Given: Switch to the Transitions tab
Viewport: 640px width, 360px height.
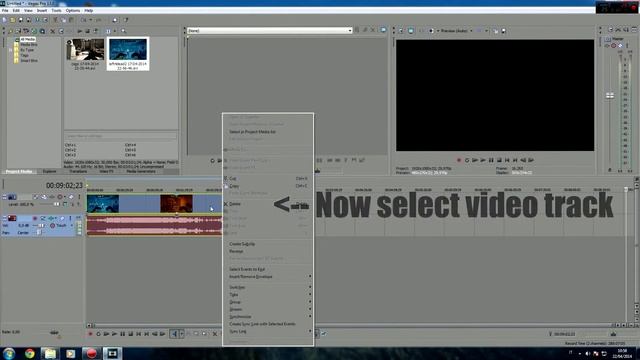Looking at the screenshot, I should tap(78, 171).
